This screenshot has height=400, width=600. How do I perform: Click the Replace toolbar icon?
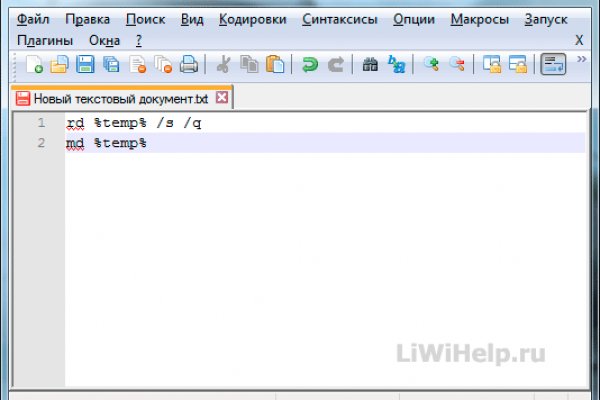point(397,65)
